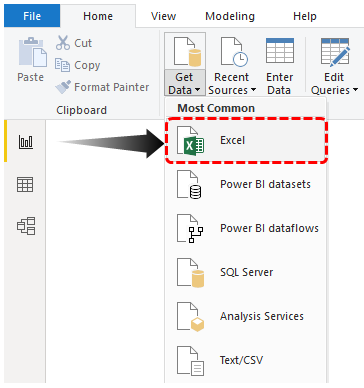Click the Copy icon
Image resolution: width=364 pixels, height=388 pixels.
[x=62, y=65]
